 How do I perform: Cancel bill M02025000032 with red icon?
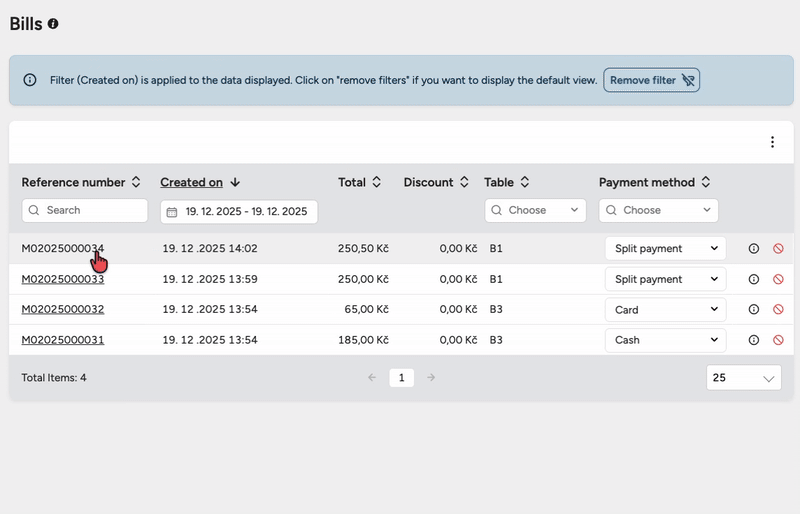pyautogui.click(x=778, y=310)
